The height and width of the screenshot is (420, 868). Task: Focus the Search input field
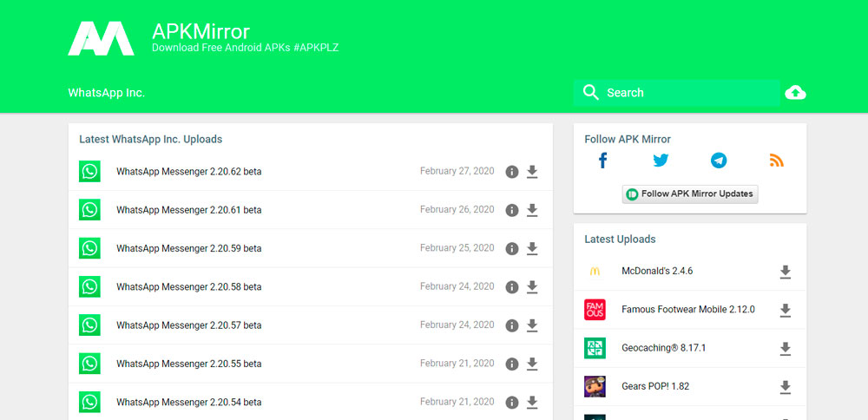(676, 92)
